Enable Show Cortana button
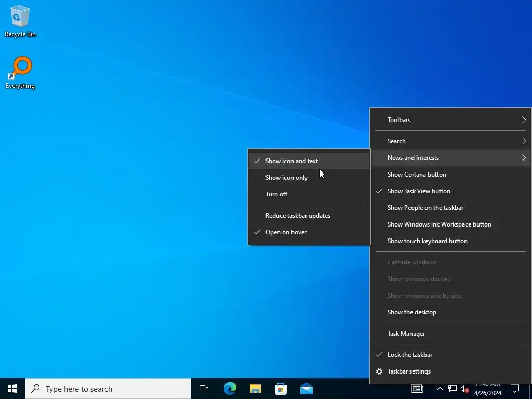The image size is (532, 399). tap(450, 175)
